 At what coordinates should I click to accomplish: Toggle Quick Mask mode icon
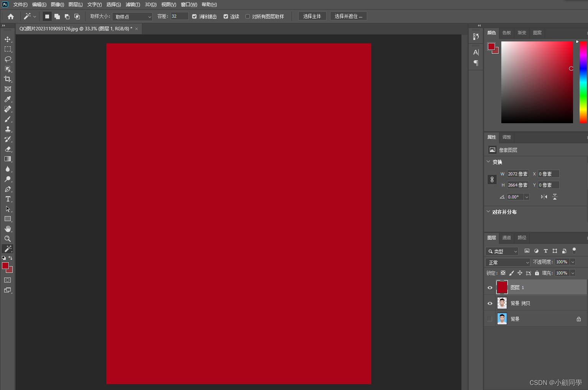(8, 280)
